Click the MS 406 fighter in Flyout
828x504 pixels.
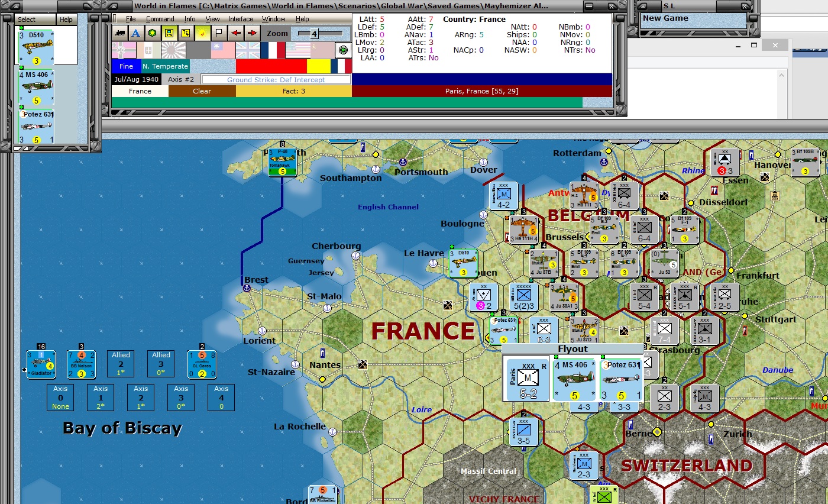[x=574, y=380]
